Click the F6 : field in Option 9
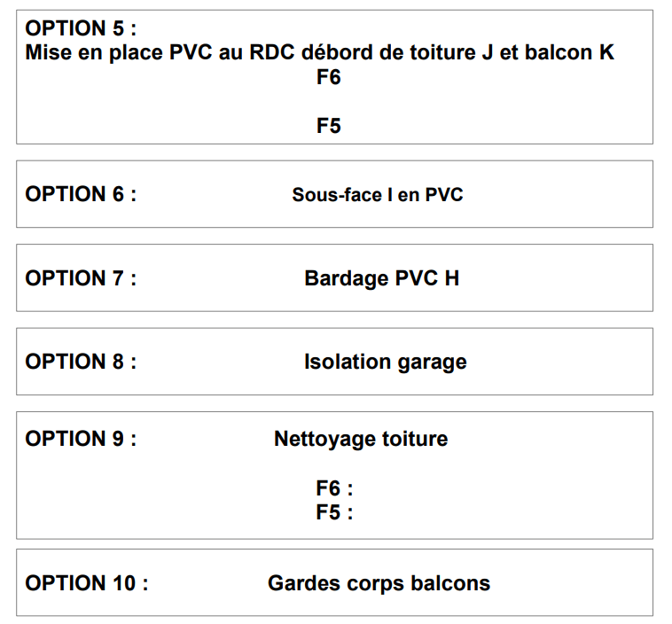 click(x=334, y=488)
